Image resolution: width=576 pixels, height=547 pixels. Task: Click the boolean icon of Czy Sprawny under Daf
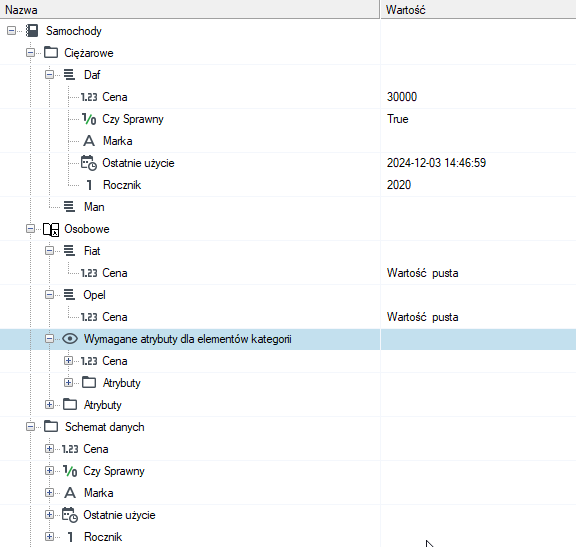[x=89, y=119]
